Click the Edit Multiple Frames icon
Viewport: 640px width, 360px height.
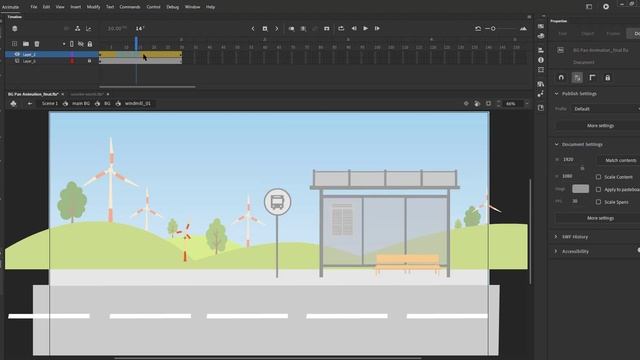pos(303,29)
